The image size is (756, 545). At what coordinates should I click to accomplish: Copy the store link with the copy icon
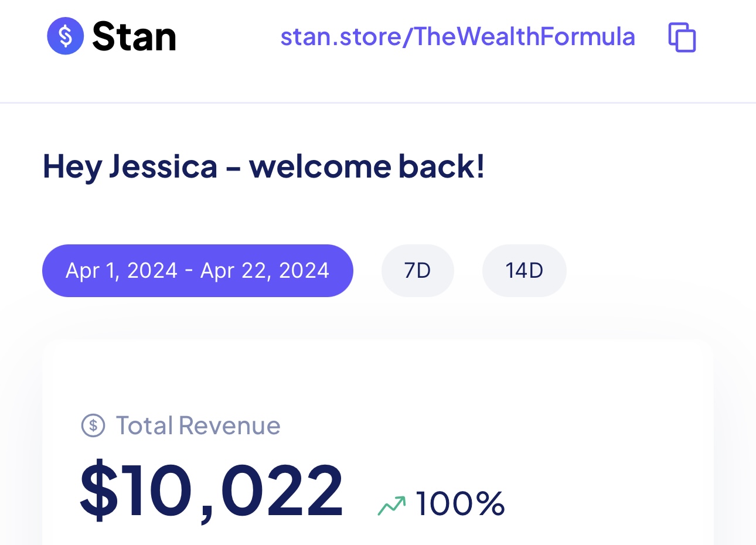coord(682,38)
